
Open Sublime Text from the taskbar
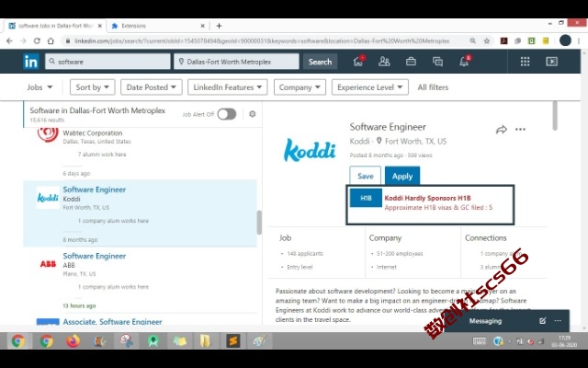(x=232, y=341)
